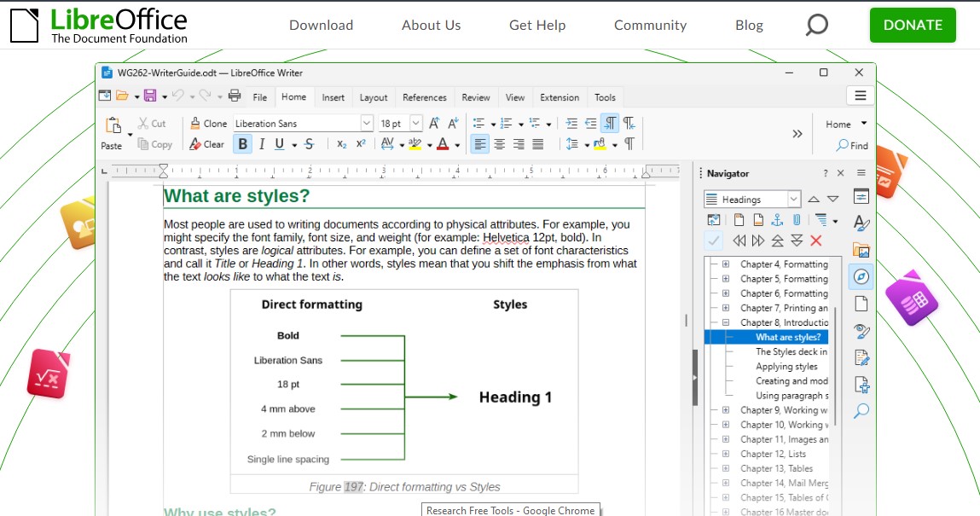
Task: Click the ordered numbered list icon
Action: (x=507, y=124)
